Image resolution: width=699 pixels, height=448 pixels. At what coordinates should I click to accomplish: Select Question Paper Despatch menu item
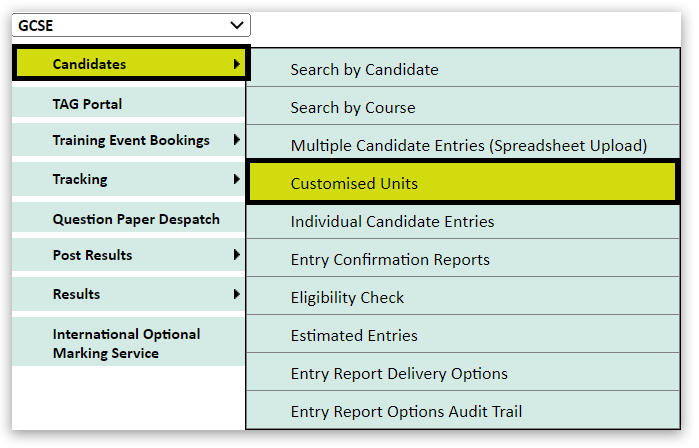click(x=136, y=219)
